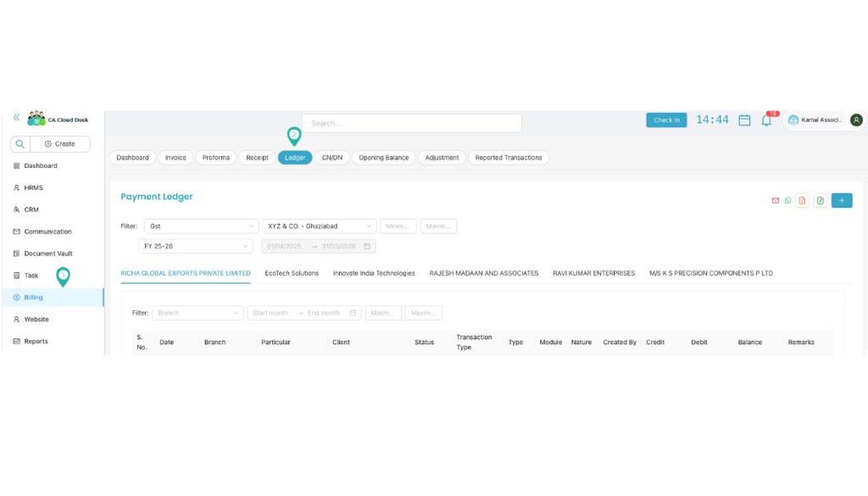Image resolution: width=868 pixels, height=496 pixels.
Task: Click the WhatsApp share icon
Action: click(789, 200)
